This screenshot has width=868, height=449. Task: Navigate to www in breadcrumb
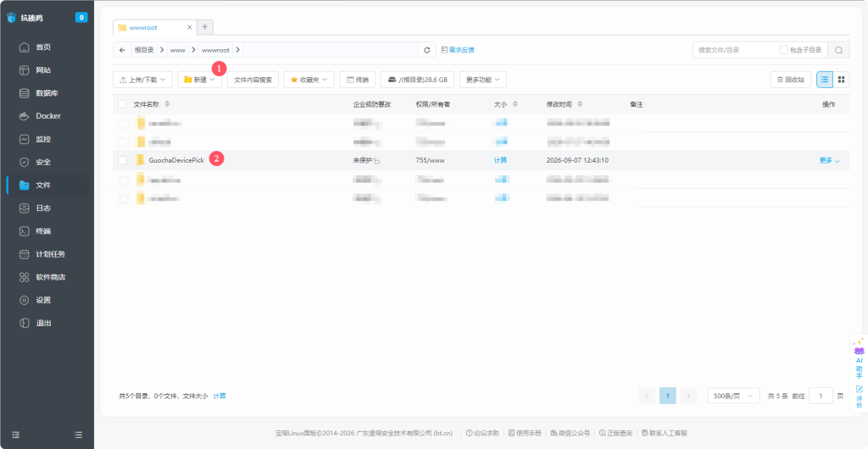(178, 50)
